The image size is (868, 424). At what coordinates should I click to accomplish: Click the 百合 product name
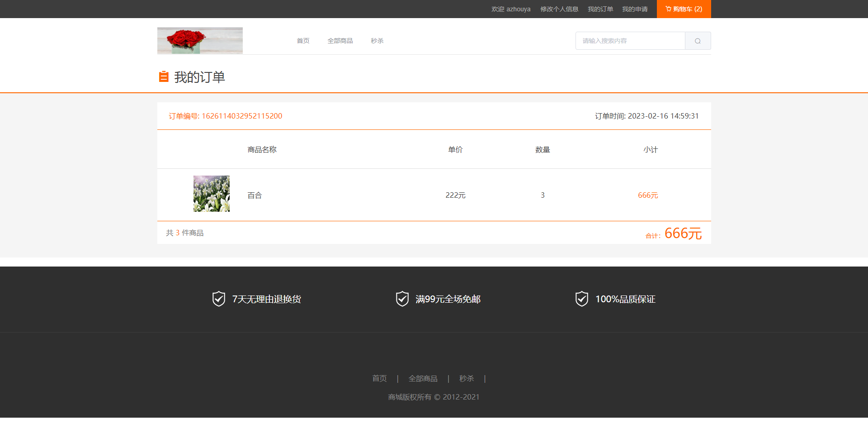255,195
